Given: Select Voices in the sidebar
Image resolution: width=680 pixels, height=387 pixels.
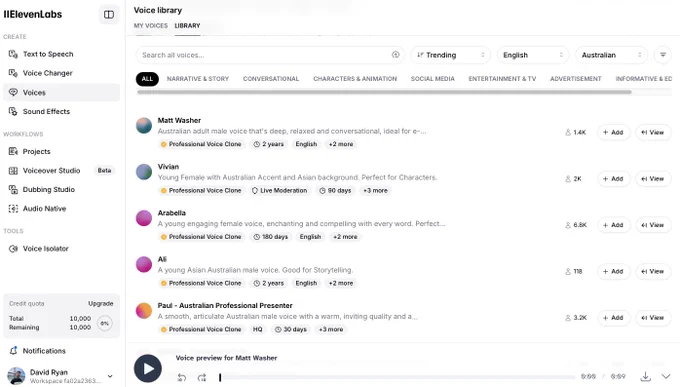Looking at the screenshot, I should click(61, 92).
